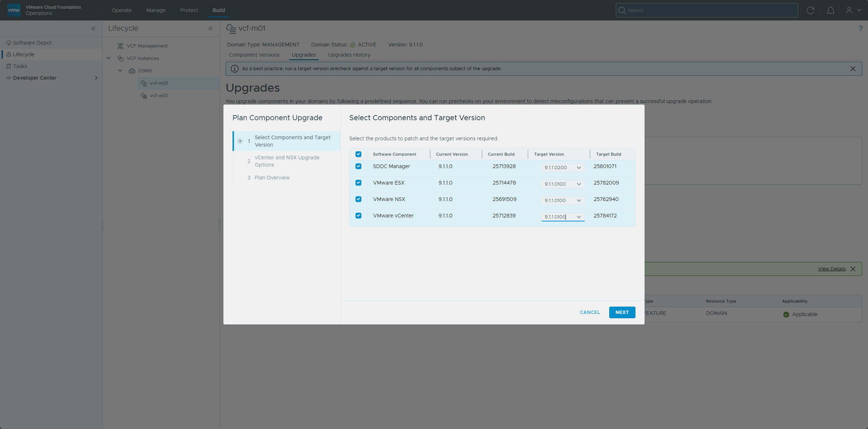The width and height of the screenshot is (868, 429).
Task: Click the Lifecycle sidebar icon
Action: tap(9, 54)
